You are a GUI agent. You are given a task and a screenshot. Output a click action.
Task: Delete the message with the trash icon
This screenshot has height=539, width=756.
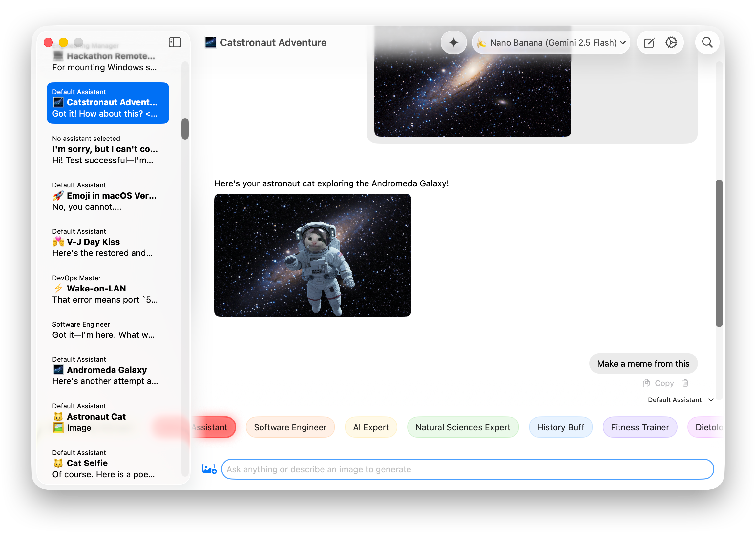coord(685,383)
